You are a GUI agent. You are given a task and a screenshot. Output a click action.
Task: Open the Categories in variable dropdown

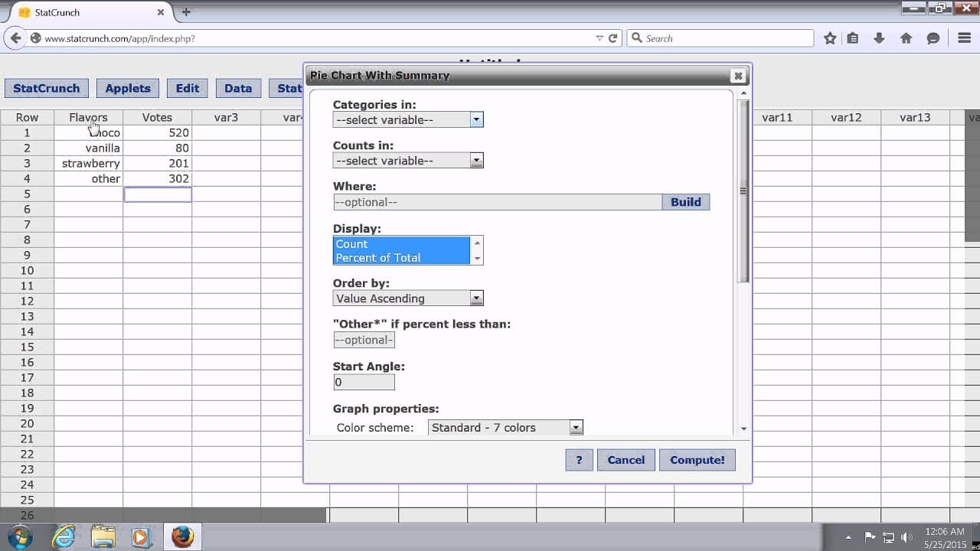point(476,119)
